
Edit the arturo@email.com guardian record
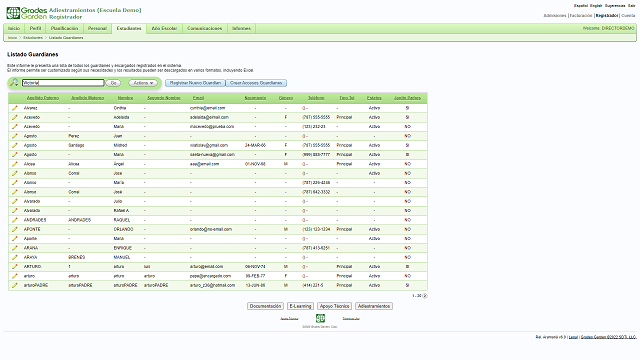15,267
